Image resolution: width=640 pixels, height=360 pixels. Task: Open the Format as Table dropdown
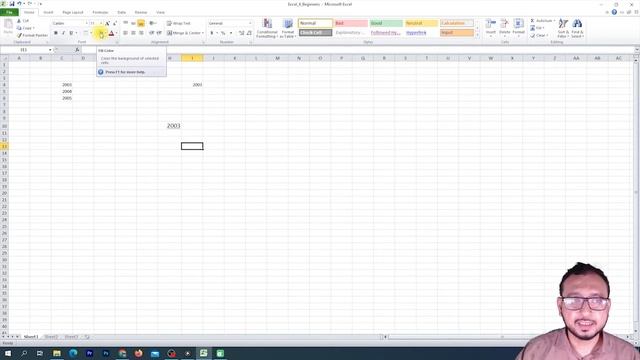pos(288,29)
